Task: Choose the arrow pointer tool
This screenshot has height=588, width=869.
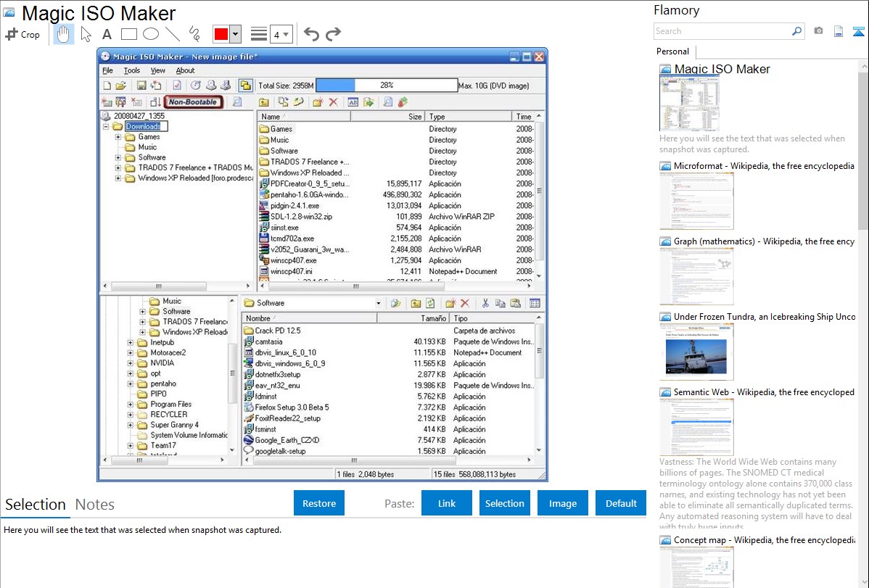Action: [x=86, y=34]
